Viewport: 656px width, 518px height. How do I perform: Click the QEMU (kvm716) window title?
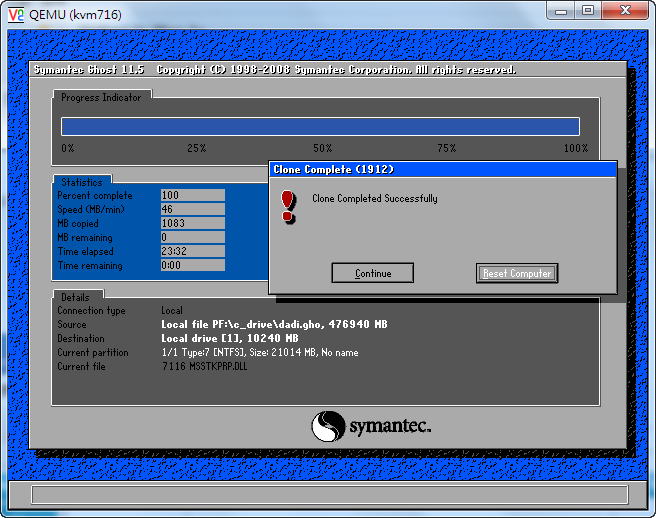point(75,15)
